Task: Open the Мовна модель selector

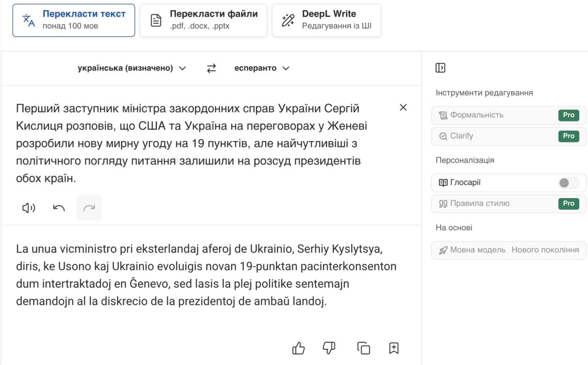Action: pyautogui.click(x=509, y=250)
